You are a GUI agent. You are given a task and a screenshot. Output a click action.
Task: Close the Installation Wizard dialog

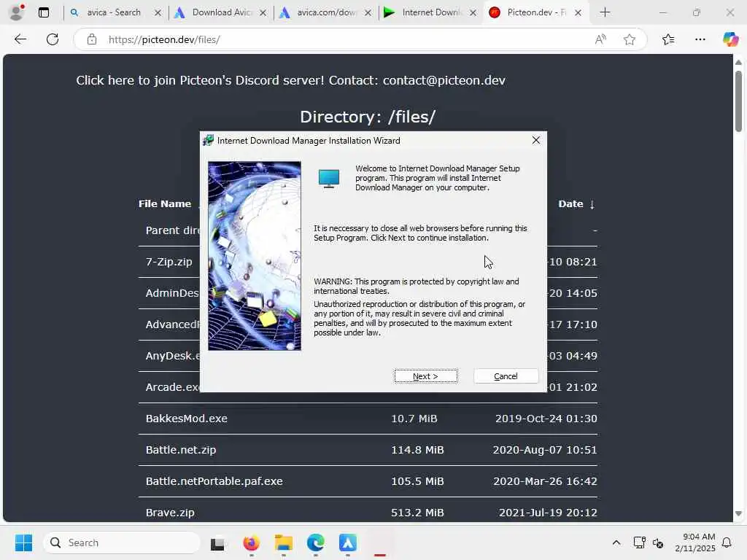(536, 140)
